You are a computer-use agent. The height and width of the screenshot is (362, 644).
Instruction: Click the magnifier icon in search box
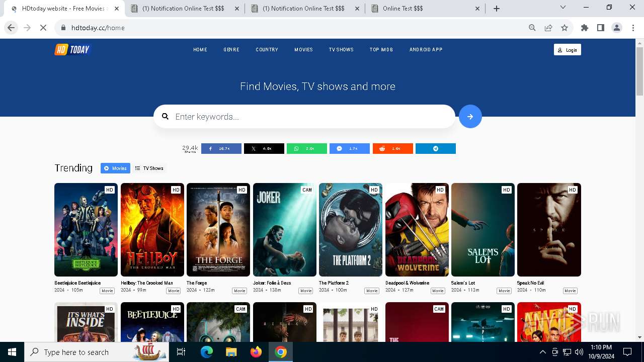[165, 117]
